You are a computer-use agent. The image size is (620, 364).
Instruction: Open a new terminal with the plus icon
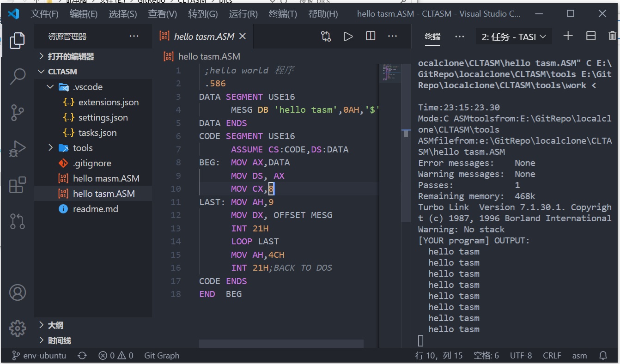pyautogui.click(x=568, y=36)
